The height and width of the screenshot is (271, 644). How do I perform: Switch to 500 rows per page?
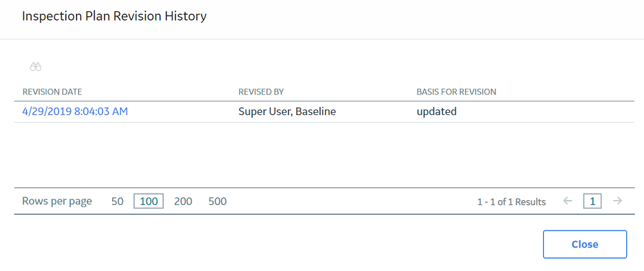(218, 201)
